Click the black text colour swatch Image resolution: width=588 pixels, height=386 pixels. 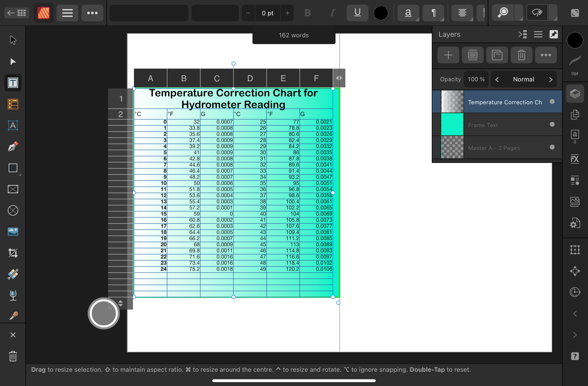tap(381, 13)
